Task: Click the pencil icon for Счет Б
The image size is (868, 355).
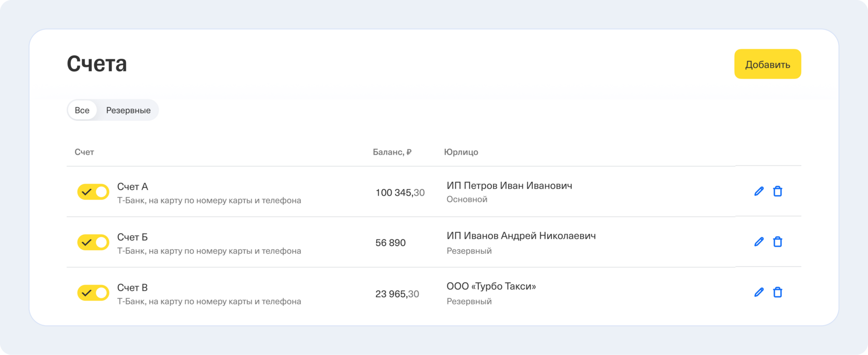Action: (758, 242)
